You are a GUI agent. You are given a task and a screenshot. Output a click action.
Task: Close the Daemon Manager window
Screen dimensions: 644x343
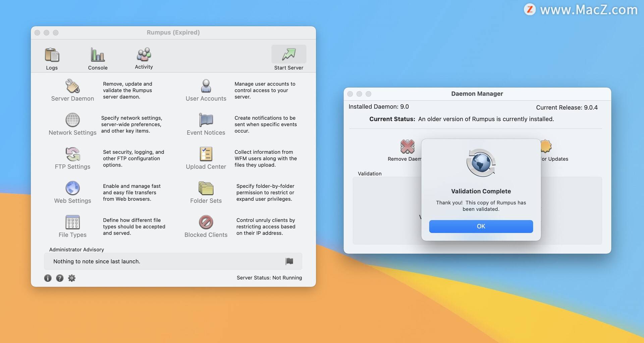(350, 94)
